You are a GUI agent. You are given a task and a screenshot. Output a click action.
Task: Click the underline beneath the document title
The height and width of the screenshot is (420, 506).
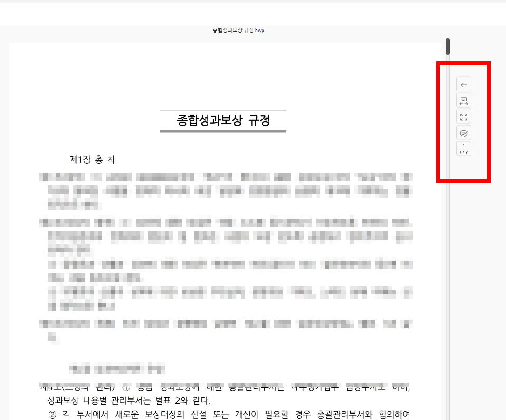click(x=223, y=131)
